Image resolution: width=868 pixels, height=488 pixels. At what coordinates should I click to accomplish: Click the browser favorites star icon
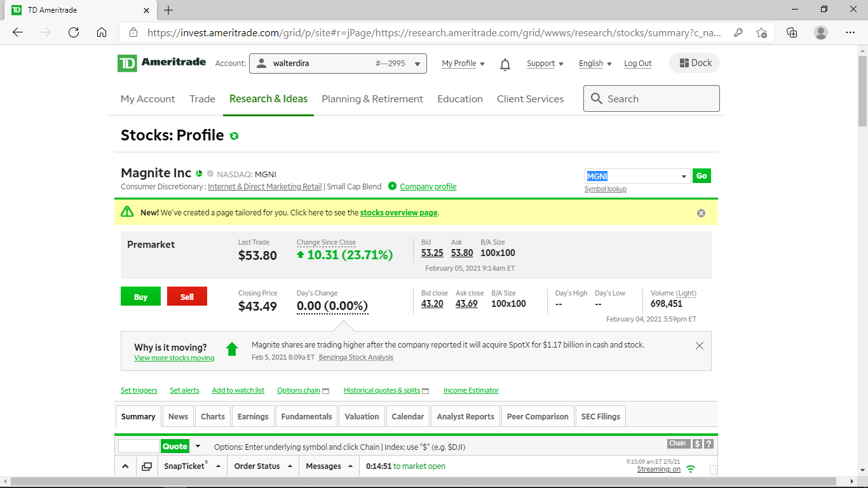(761, 32)
